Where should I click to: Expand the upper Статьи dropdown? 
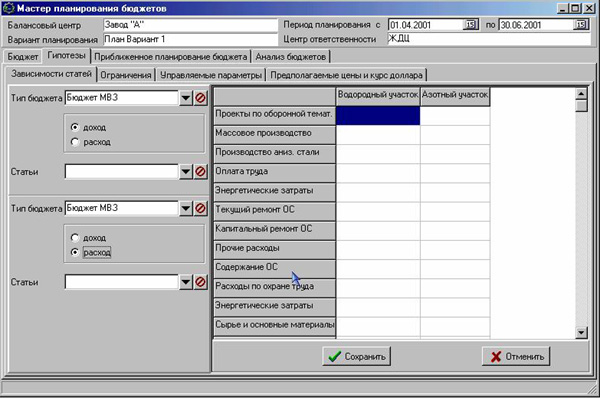186,171
